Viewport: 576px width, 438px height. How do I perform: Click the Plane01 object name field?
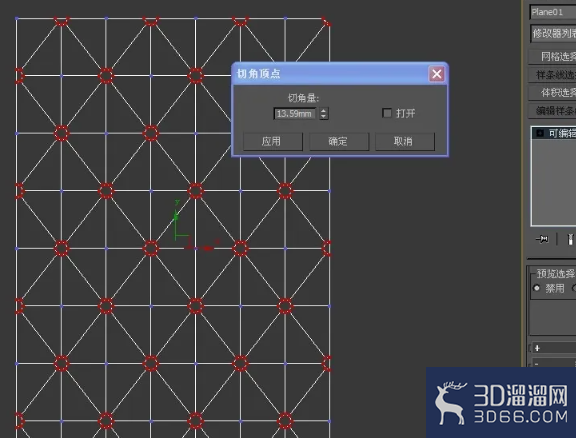(x=552, y=12)
